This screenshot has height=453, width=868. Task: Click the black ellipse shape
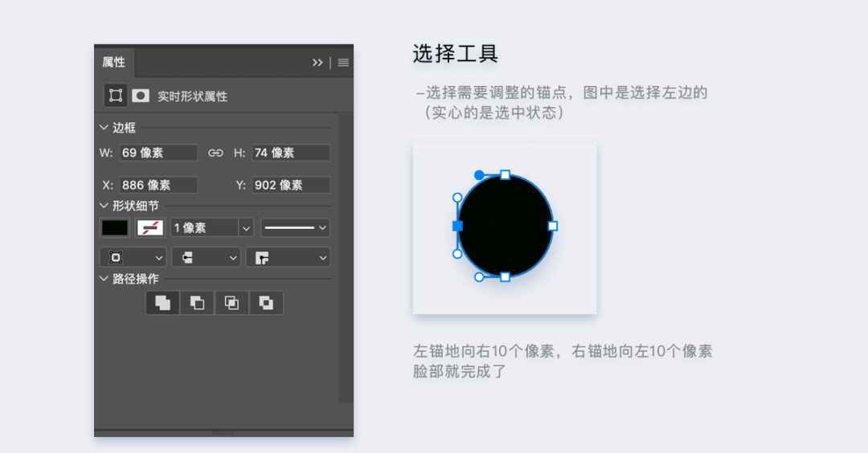tap(505, 226)
